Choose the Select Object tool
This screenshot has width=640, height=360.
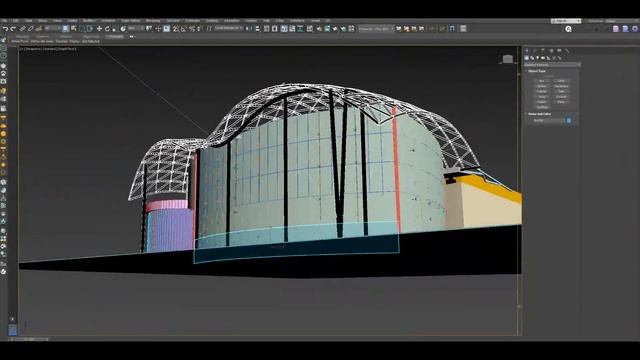click(x=65, y=29)
